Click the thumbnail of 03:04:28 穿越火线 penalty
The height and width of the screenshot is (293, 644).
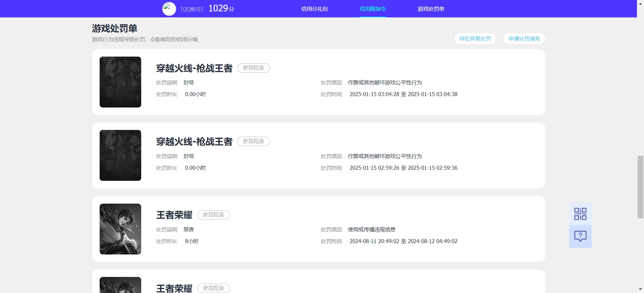120,82
